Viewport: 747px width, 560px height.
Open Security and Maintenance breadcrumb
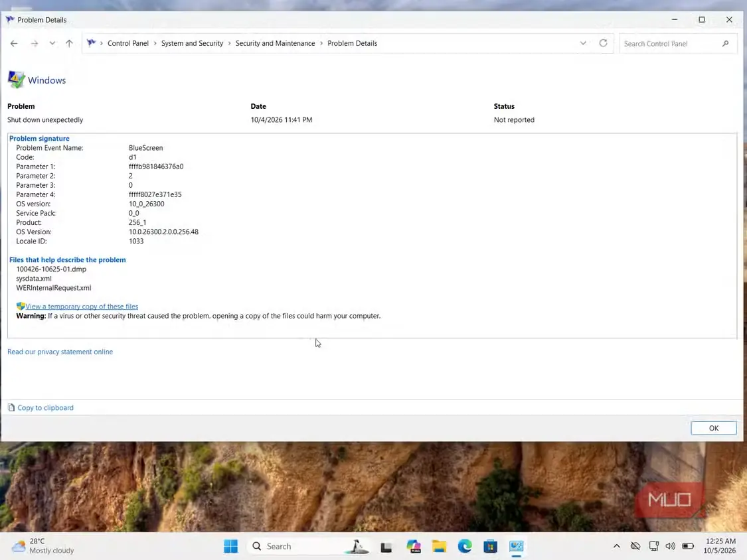coord(275,43)
